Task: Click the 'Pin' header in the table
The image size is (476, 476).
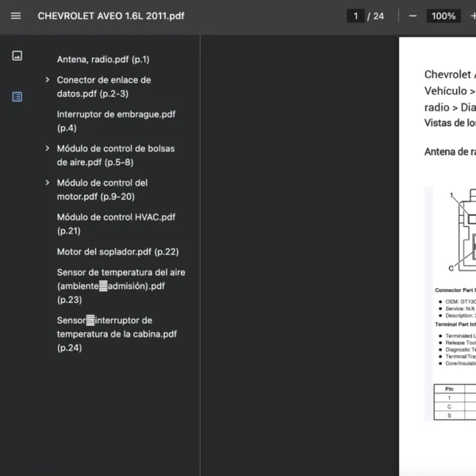Action: [449, 389]
